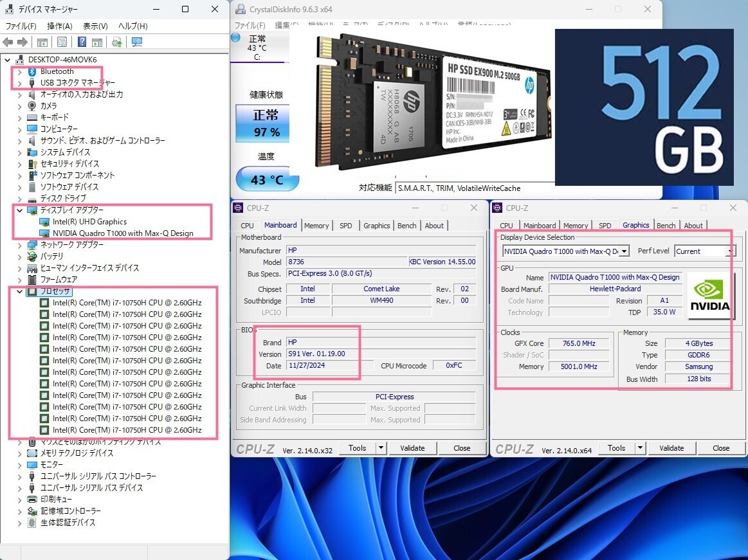Select メモリ テクノロジ デバイス tree row
This screenshot has width=748, height=560.
pos(77,453)
